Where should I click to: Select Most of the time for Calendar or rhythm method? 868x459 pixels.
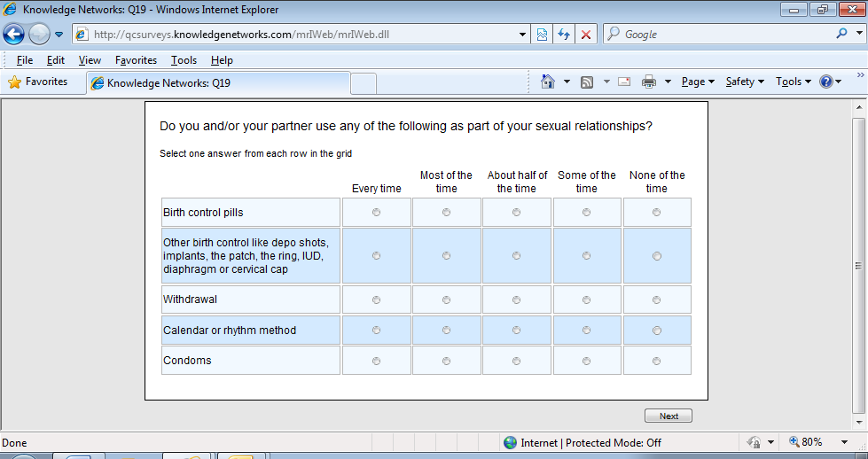click(x=446, y=331)
